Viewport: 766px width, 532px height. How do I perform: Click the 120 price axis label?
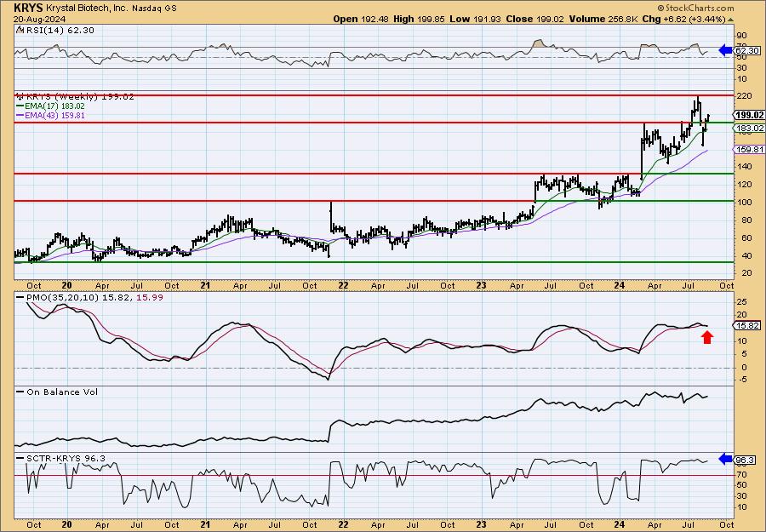point(745,185)
